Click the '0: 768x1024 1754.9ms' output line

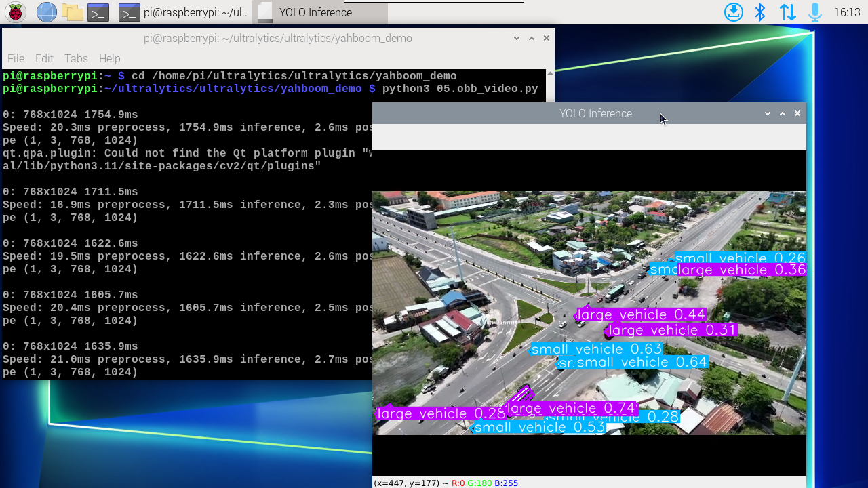point(71,115)
